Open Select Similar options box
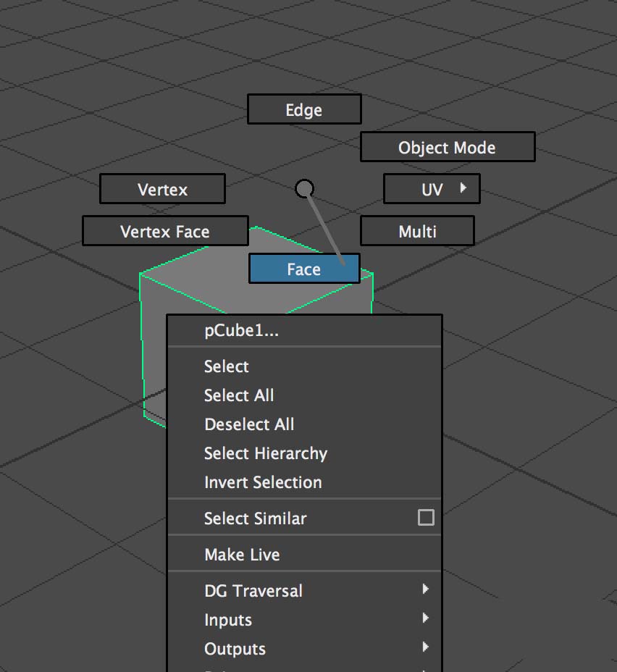This screenshot has height=672, width=617. click(426, 518)
